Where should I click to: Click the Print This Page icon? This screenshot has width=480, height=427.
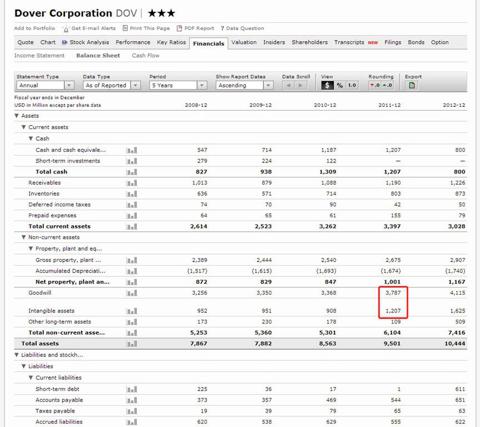125,28
